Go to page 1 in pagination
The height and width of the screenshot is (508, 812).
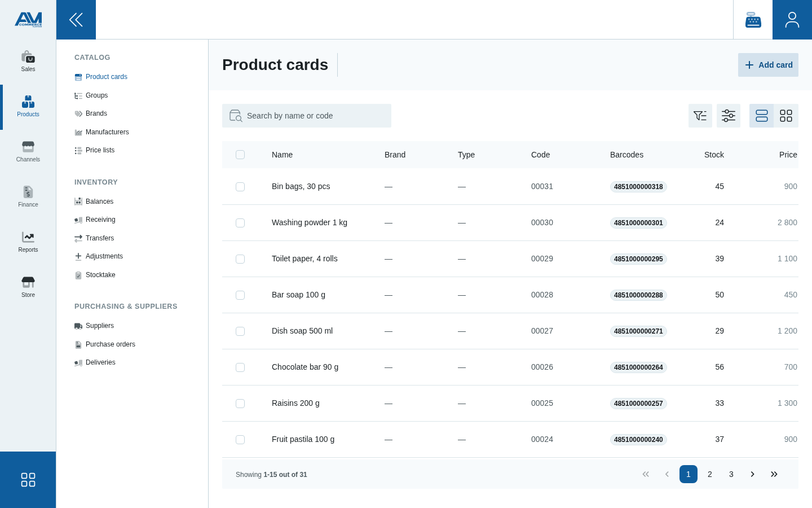click(689, 474)
